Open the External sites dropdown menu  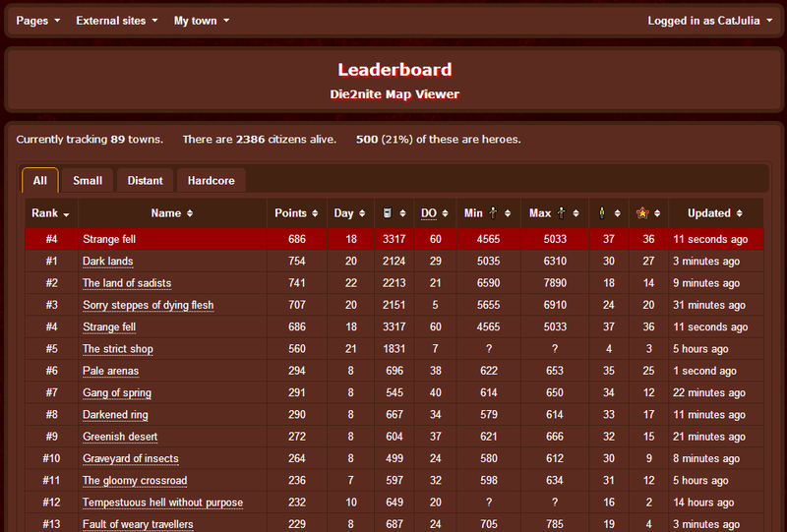click(116, 21)
